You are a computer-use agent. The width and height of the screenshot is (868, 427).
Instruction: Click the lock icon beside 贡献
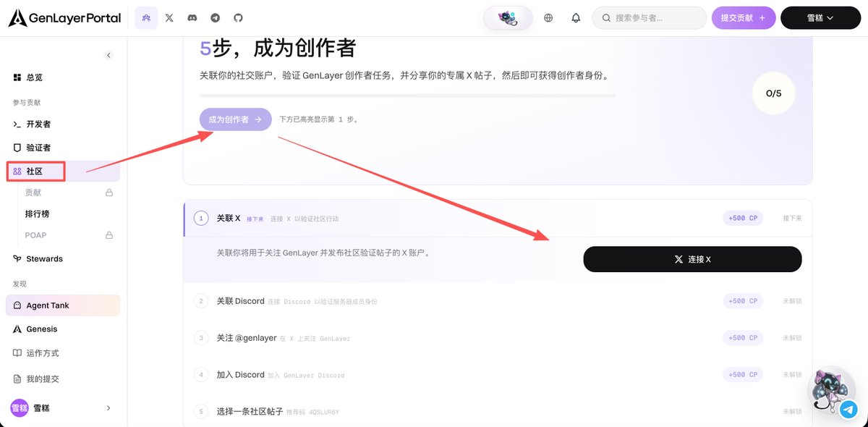click(x=109, y=193)
